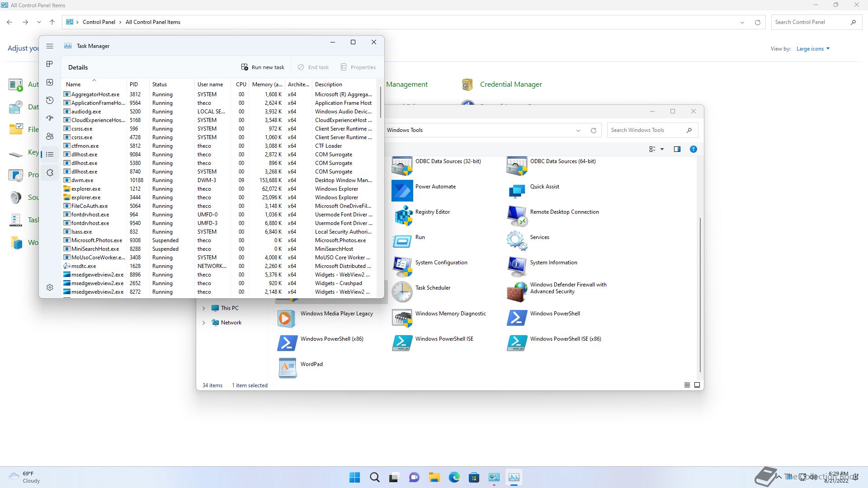
Task: Open Quick Assist icon
Action: (x=517, y=191)
